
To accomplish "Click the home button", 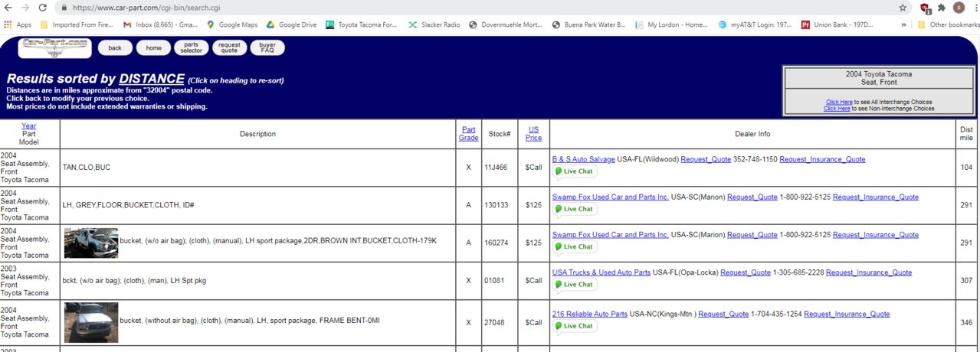I will pos(154,47).
